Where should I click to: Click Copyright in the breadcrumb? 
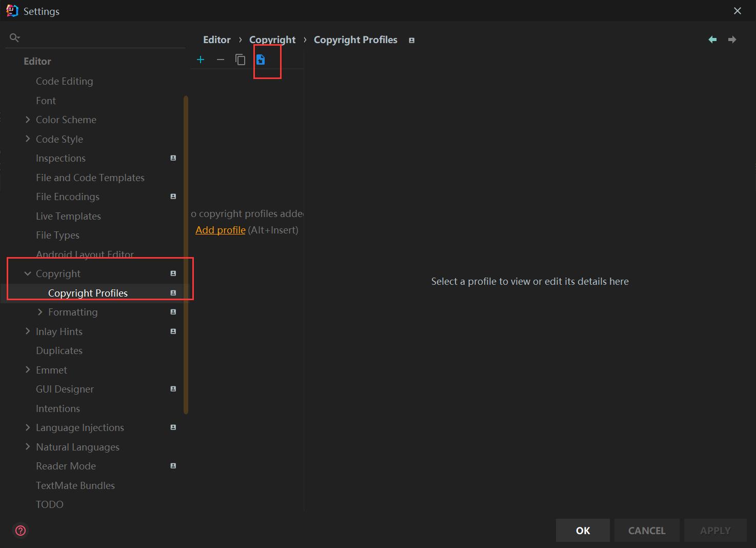point(272,40)
